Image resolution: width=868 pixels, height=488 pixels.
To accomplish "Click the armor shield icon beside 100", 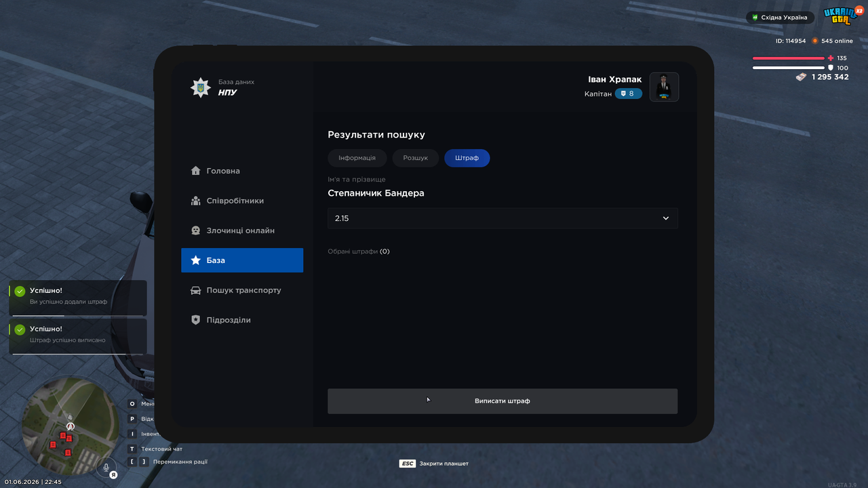I will (x=831, y=68).
